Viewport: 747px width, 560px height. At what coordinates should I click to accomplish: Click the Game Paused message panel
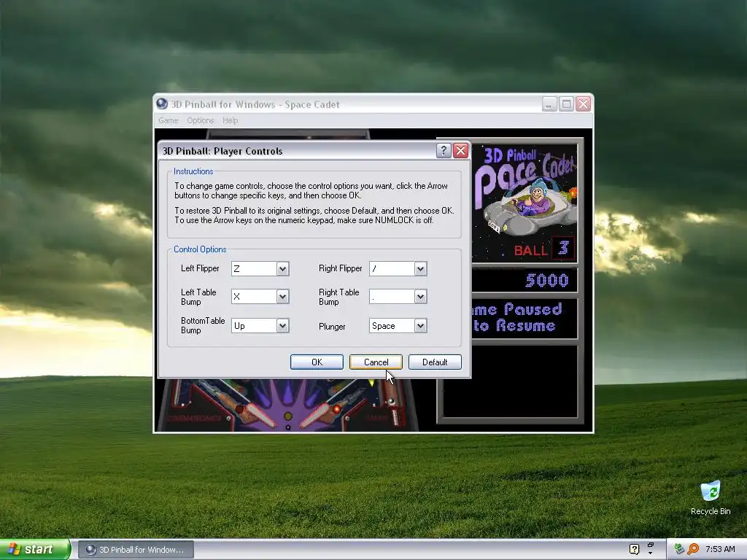coord(525,318)
